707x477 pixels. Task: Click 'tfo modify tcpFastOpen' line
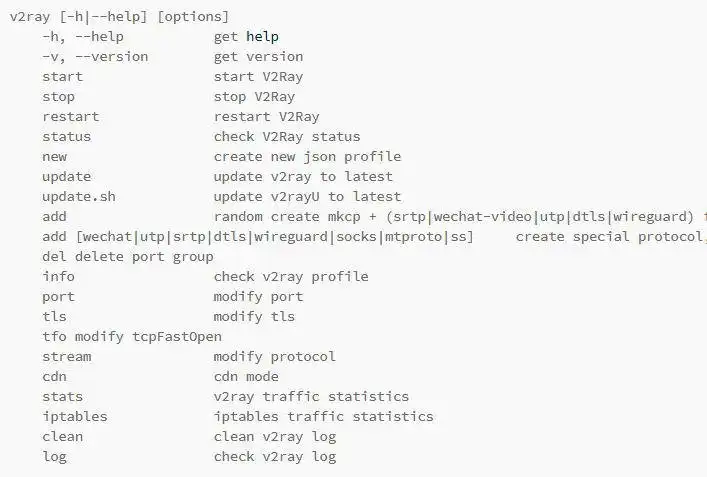(x=132, y=337)
